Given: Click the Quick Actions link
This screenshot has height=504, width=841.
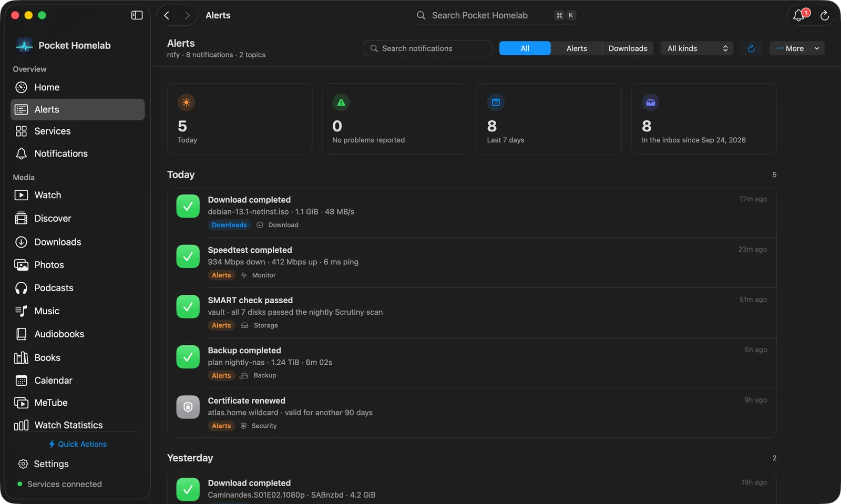Looking at the screenshot, I should click(77, 444).
